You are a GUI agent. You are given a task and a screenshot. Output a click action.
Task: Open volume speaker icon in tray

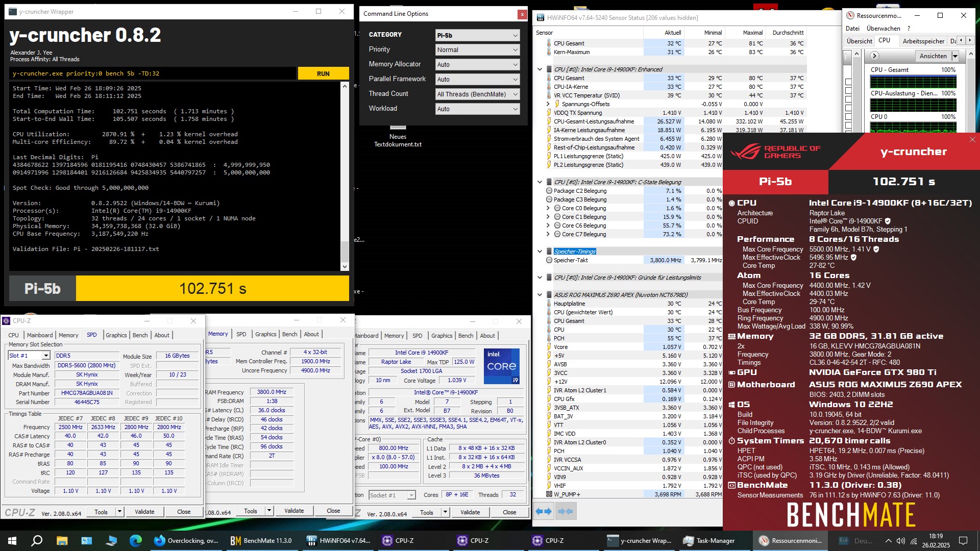click(901, 541)
